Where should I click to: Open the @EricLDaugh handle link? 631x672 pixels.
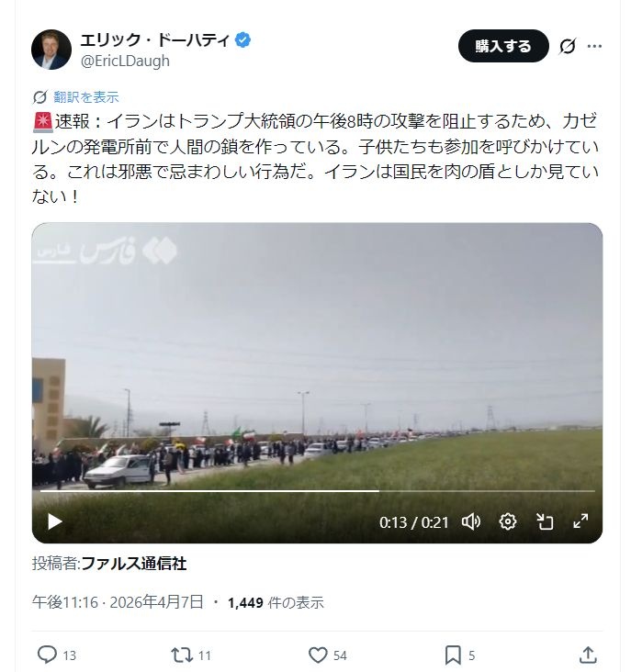pos(125,62)
